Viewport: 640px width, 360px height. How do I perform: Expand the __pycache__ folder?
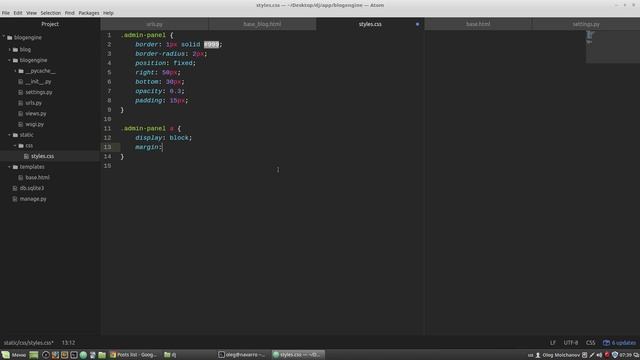[16, 71]
